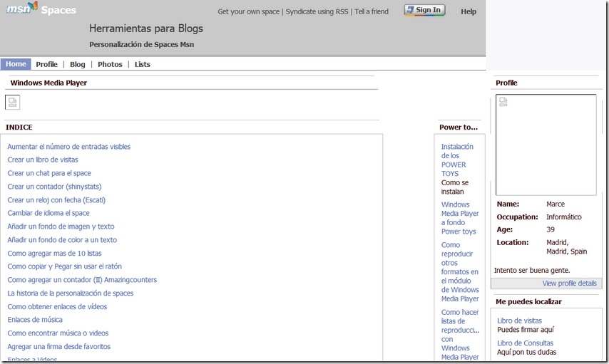Open 'Como obtener enlaces de vídeos'

(57, 306)
